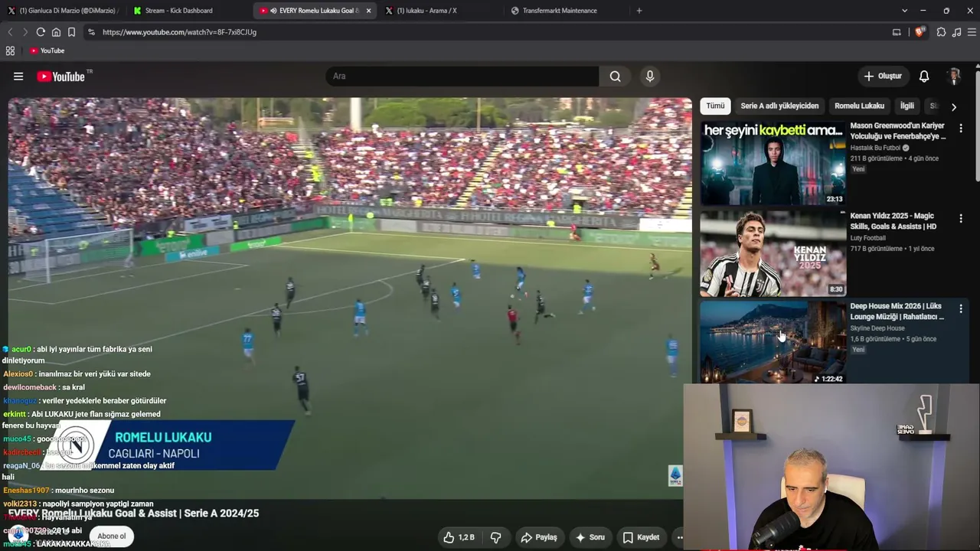980x551 pixels.
Task: Open the site info icon beside the URL
Action: point(91,32)
